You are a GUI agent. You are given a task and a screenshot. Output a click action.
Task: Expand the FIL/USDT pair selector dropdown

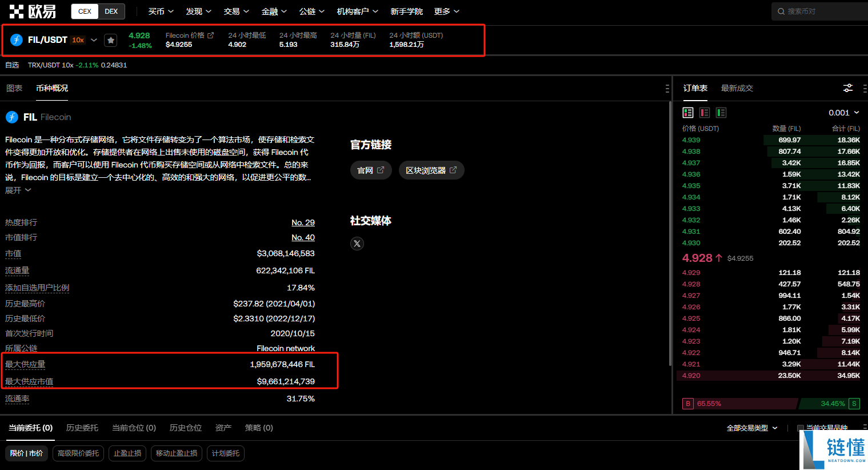[94, 40]
